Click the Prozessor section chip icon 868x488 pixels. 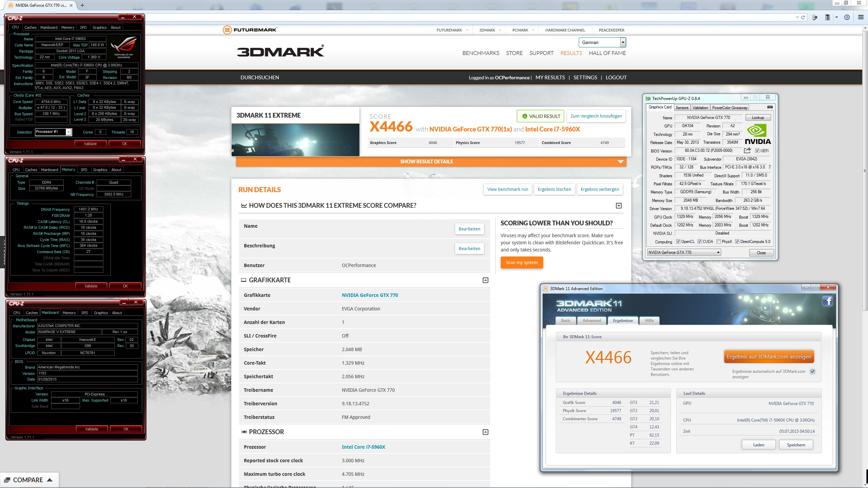pyautogui.click(x=244, y=432)
